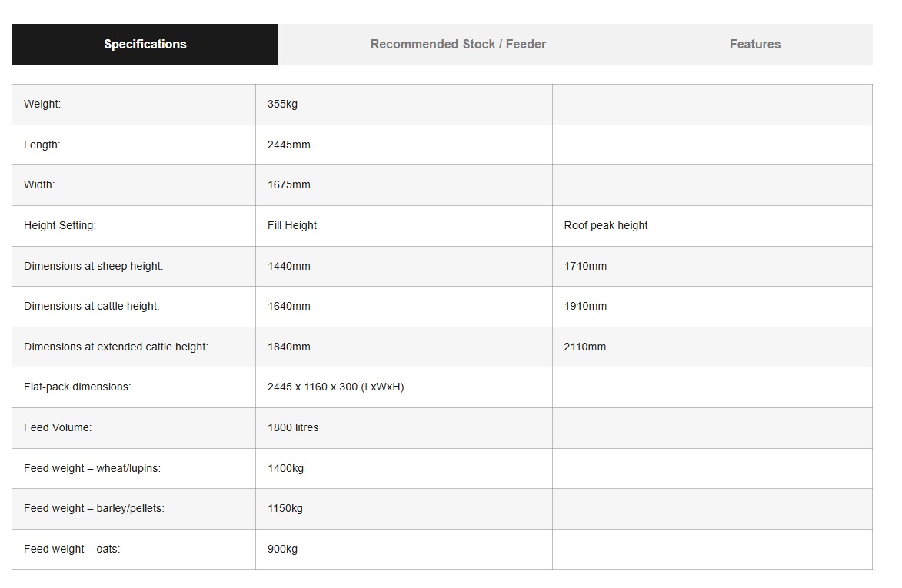The width and height of the screenshot is (902, 588).
Task: Click the Dimensions at cattle height label
Action: (x=92, y=307)
